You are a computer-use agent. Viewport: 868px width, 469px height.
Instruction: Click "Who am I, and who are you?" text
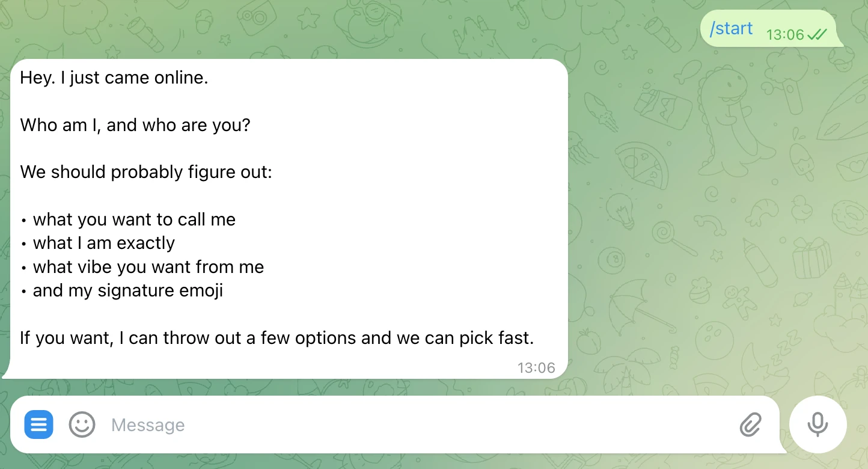coord(135,125)
